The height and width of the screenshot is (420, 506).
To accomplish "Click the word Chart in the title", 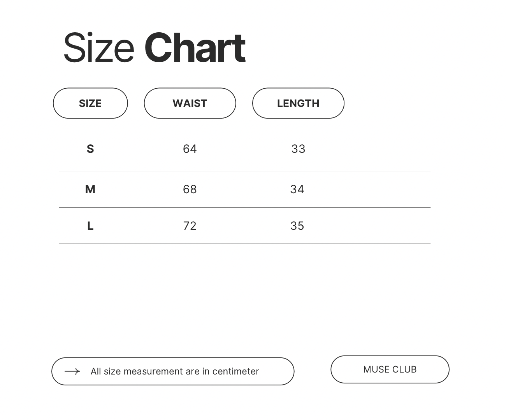I will [195, 48].
